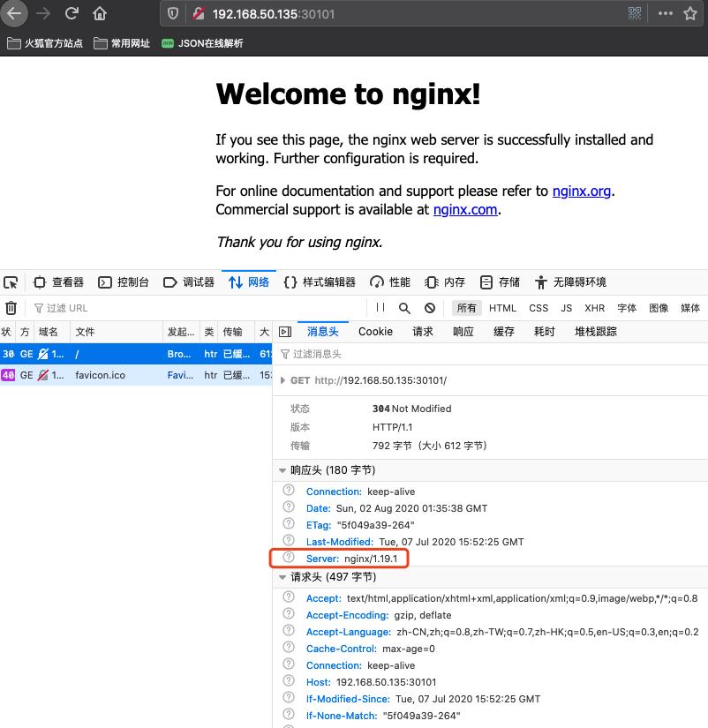
Task: Click the element picker icon in devtools
Action: coord(11,282)
